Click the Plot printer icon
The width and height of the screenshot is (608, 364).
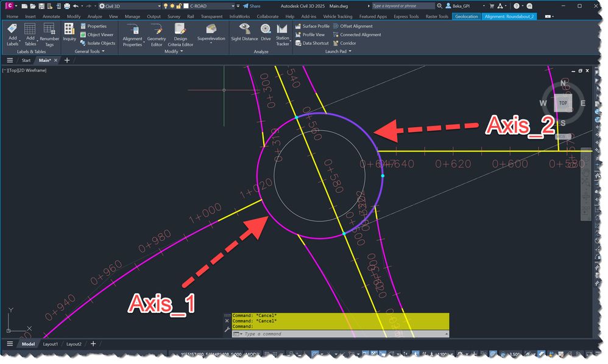[x=67, y=6]
